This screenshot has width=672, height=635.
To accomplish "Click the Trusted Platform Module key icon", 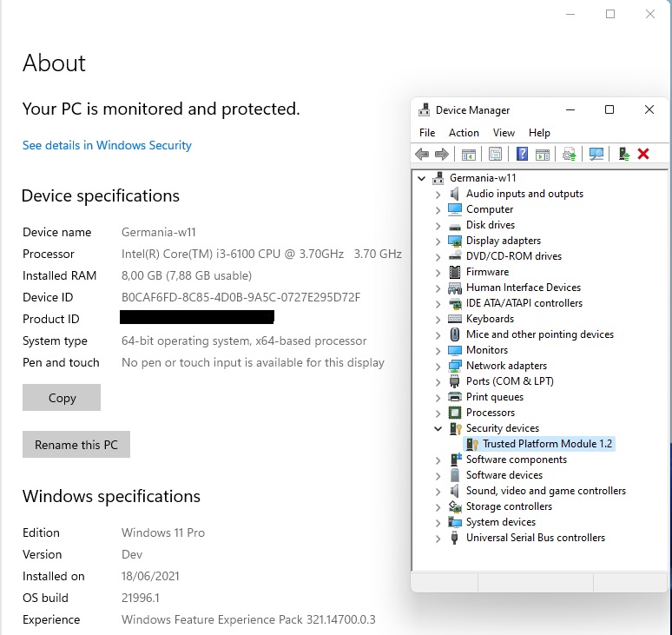I will coord(471,444).
